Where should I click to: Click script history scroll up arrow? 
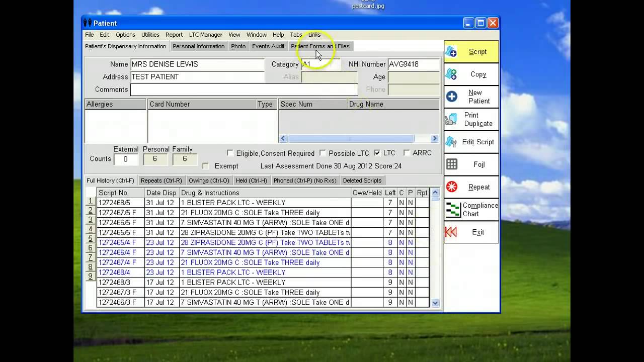pyautogui.click(x=435, y=193)
